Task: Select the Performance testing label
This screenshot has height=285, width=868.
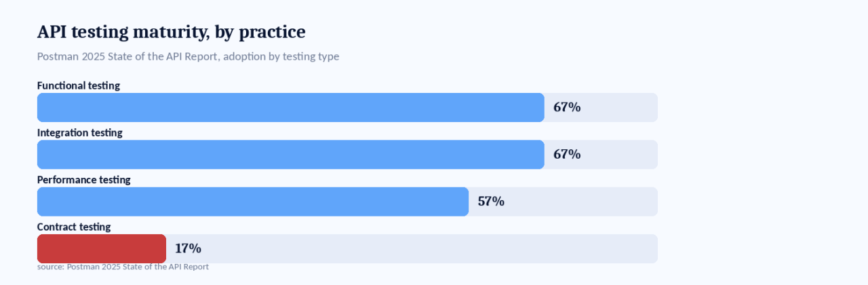Action: [84, 180]
